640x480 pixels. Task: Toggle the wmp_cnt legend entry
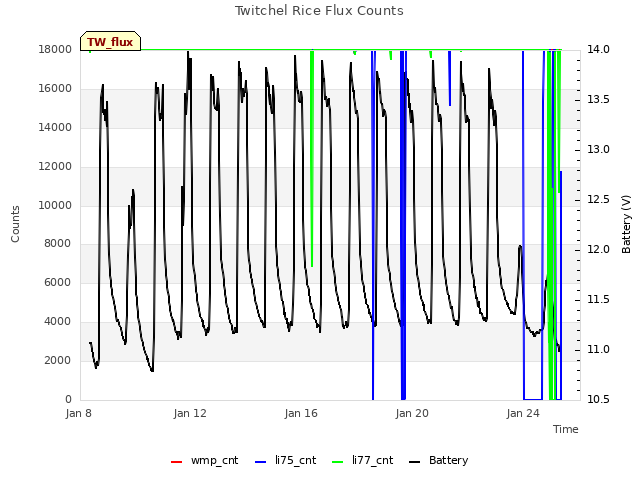[204, 461]
